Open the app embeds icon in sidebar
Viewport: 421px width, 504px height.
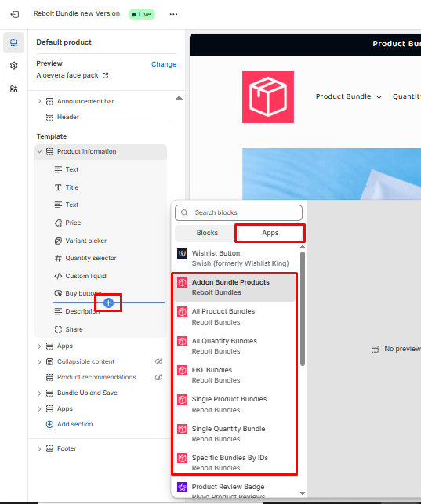coord(13,89)
